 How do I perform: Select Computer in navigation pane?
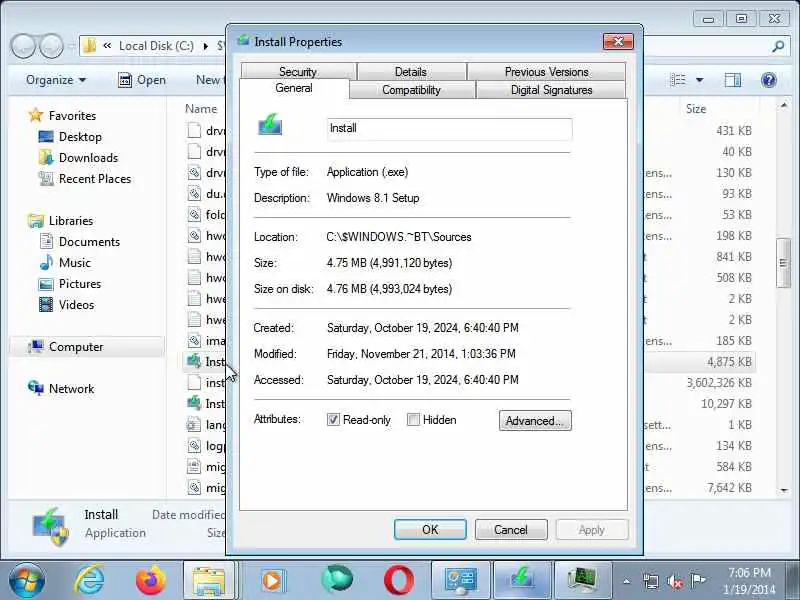click(76, 347)
